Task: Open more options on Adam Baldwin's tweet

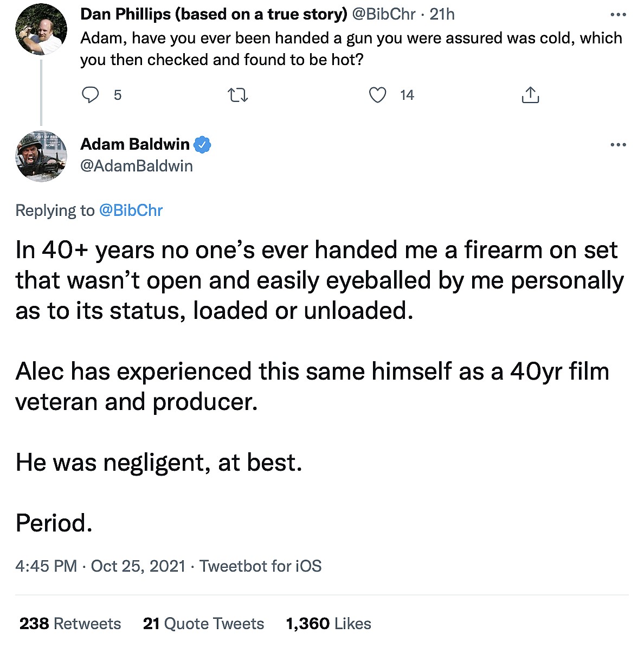Action: [x=618, y=145]
